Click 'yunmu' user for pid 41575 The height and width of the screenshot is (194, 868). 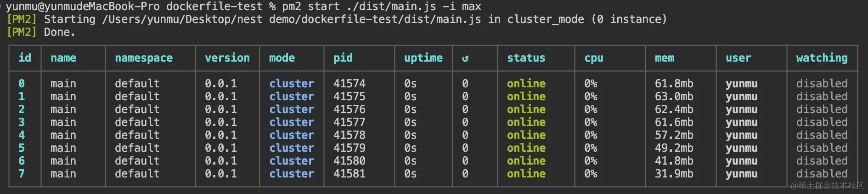[x=742, y=97]
